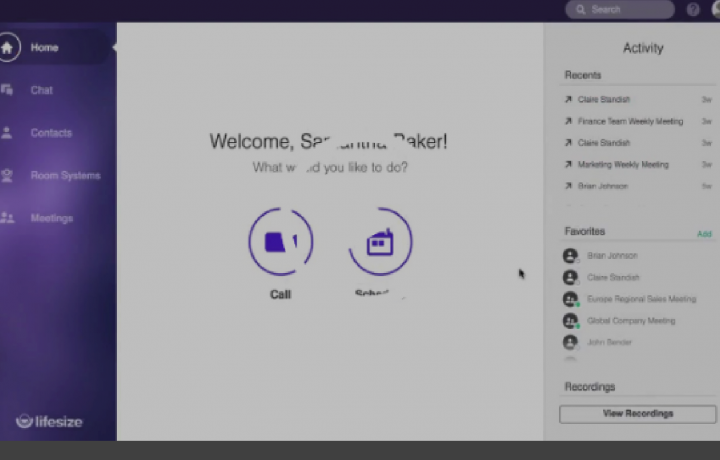Open the Room Systems section
The image size is (720, 460).
tap(66, 176)
